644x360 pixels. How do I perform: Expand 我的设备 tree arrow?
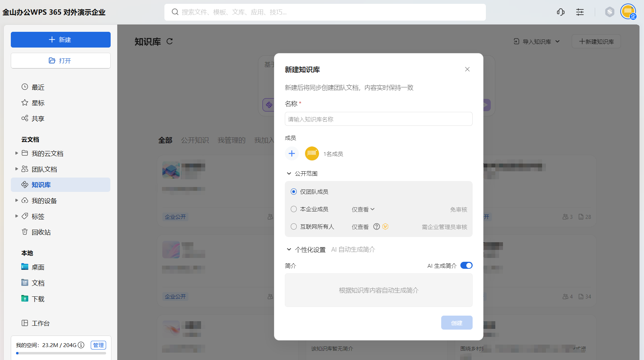[16, 200]
